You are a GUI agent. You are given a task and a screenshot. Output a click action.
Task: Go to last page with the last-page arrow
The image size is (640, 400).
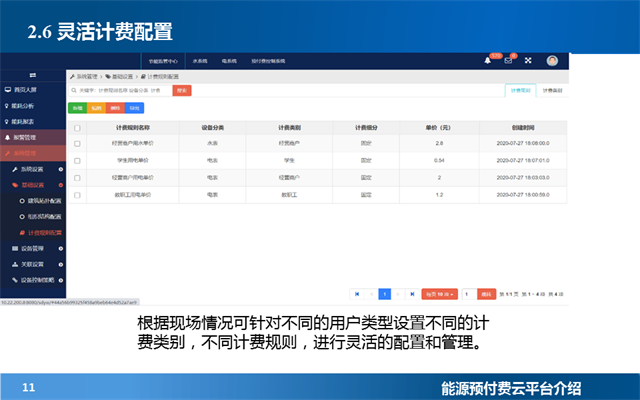tap(412, 294)
